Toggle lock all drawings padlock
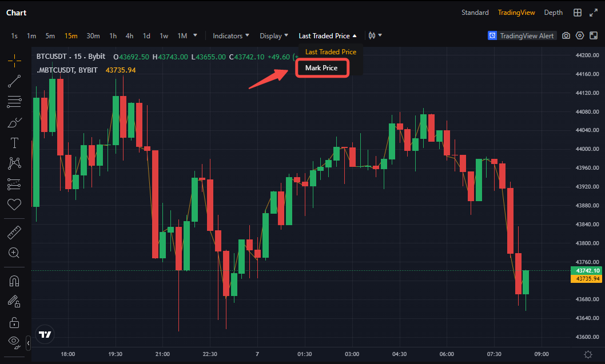605x364 pixels. tap(15, 323)
